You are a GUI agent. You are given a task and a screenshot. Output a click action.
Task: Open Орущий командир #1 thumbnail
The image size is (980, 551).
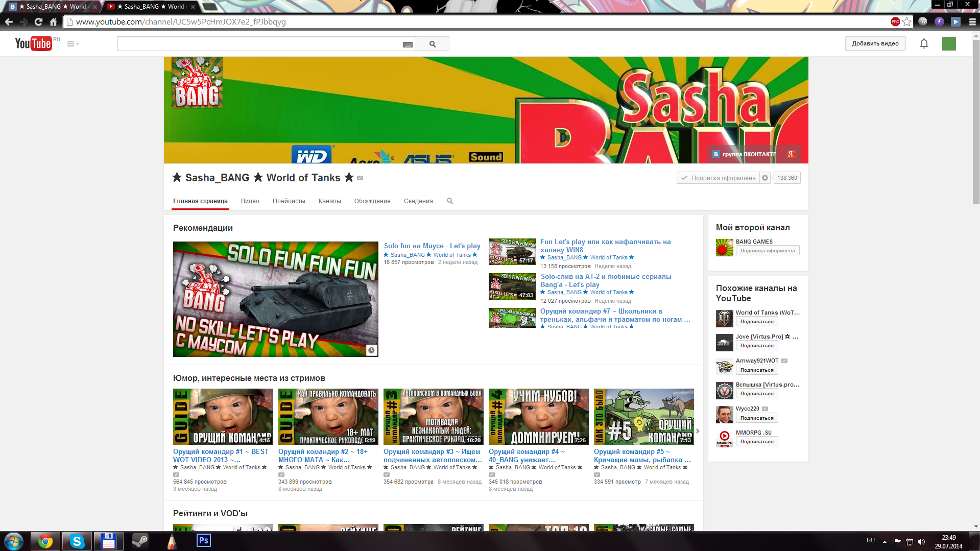click(x=223, y=417)
